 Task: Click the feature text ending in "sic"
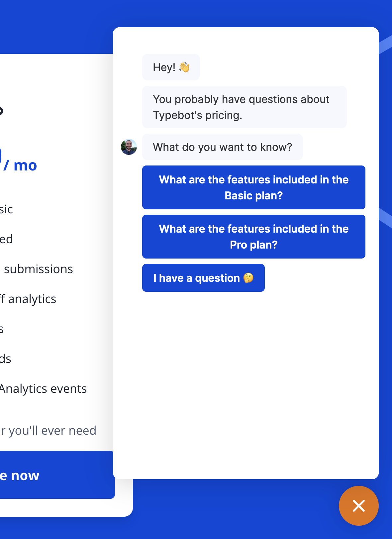[6, 209]
